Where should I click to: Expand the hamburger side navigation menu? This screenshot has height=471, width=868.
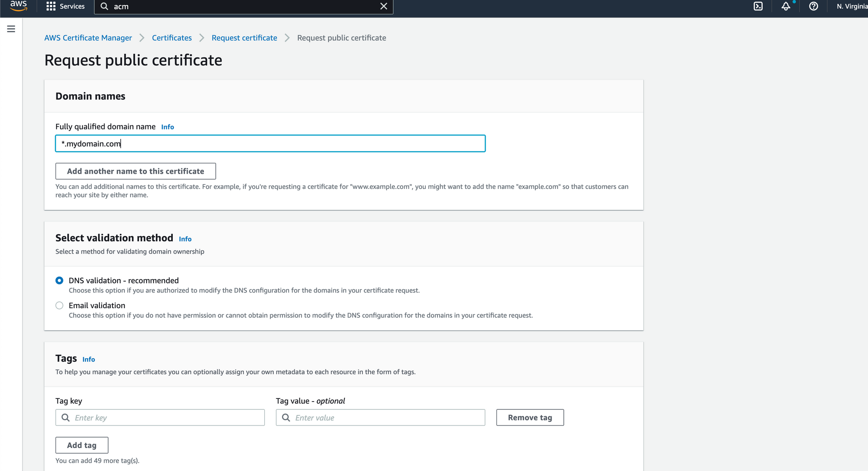11,29
